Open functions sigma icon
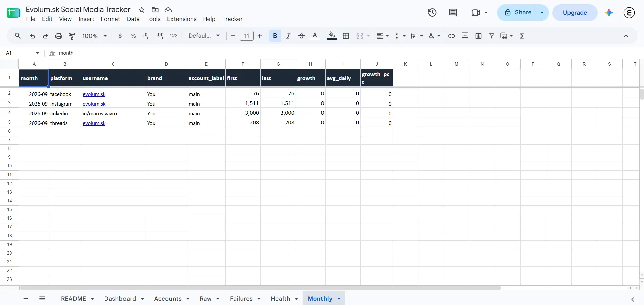Image resolution: width=644 pixels, height=305 pixels. pos(522,36)
